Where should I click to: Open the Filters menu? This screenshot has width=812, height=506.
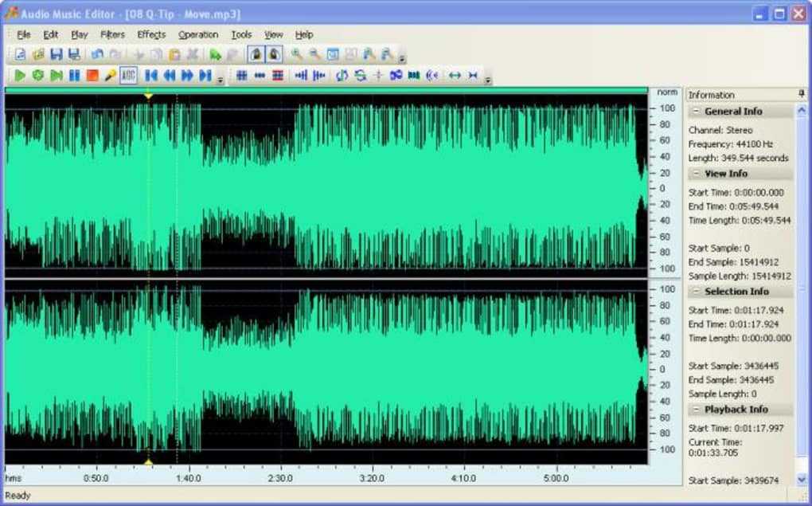[112, 35]
